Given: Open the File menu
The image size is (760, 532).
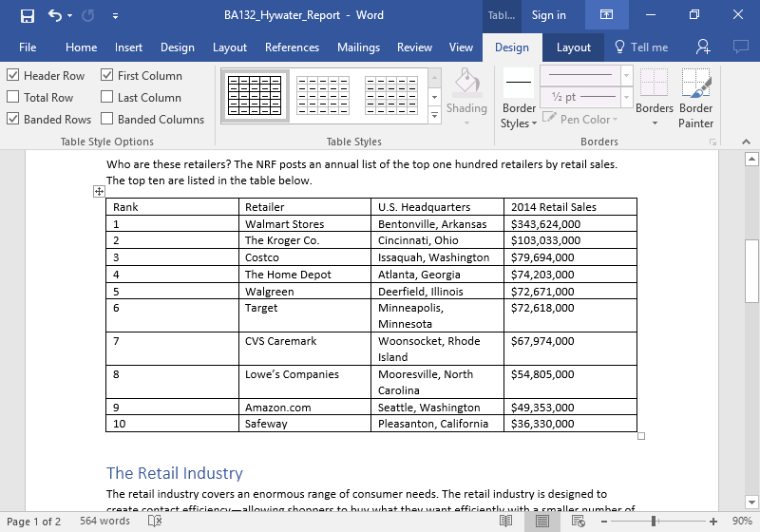Looking at the screenshot, I should (x=28, y=47).
